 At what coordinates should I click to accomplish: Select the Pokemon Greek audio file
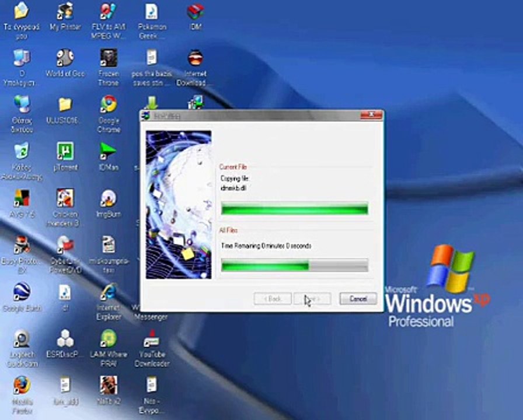152,10
